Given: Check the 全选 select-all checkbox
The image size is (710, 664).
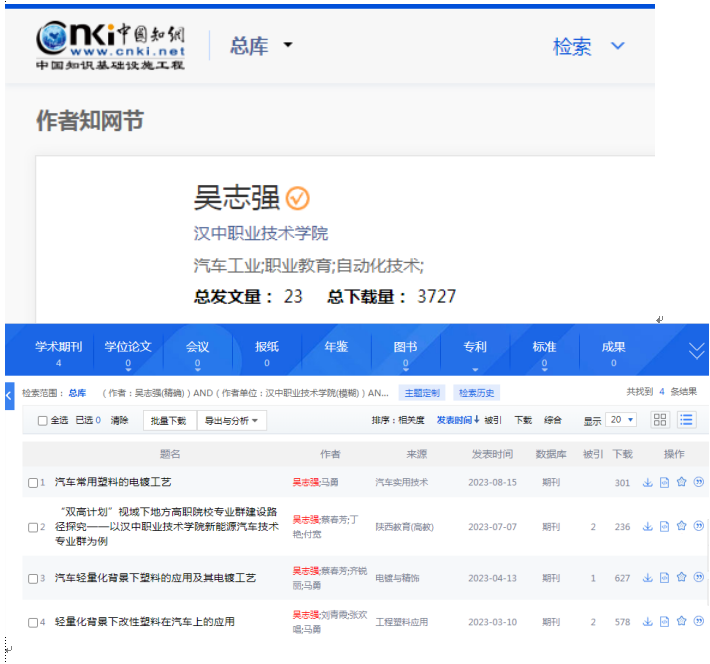Looking at the screenshot, I should point(43,421).
